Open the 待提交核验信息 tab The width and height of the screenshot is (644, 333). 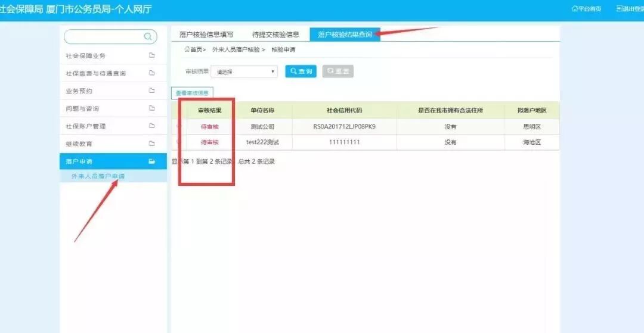point(275,35)
